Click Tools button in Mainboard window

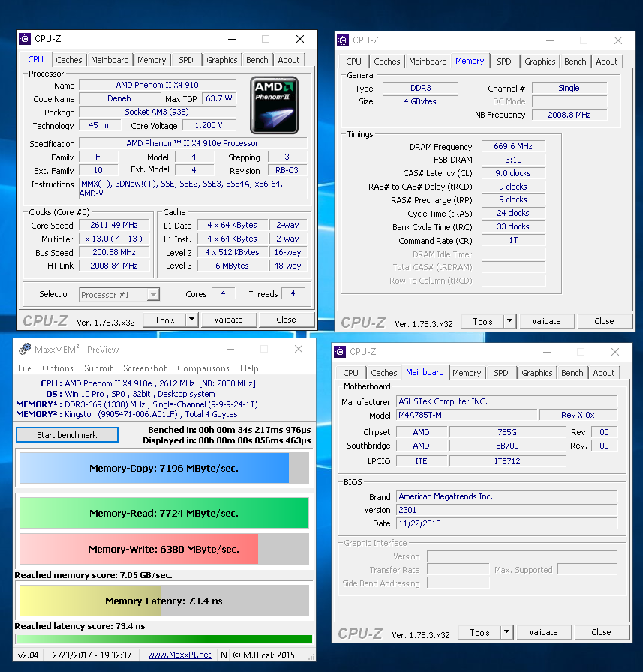(479, 632)
